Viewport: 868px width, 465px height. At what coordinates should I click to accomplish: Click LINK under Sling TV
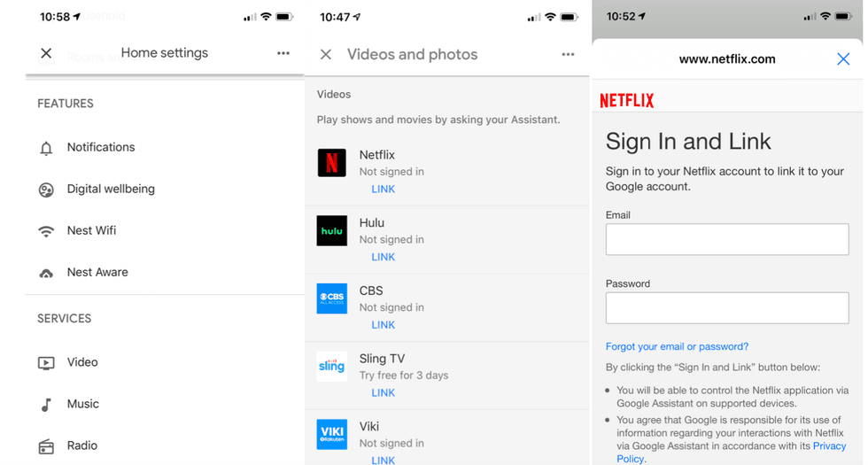point(383,393)
